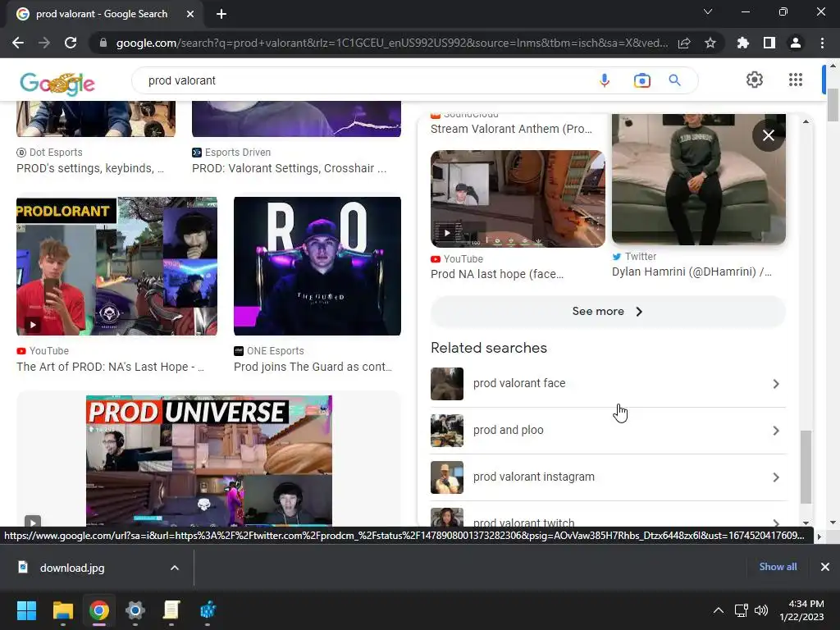
Task: Open the Google apps grid
Action: 796,80
